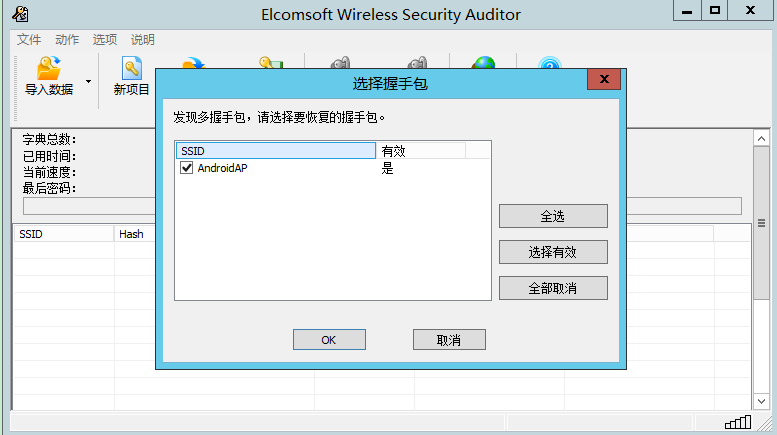Open the 说明 help menu
Viewport: 777px width, 435px height.
click(143, 40)
